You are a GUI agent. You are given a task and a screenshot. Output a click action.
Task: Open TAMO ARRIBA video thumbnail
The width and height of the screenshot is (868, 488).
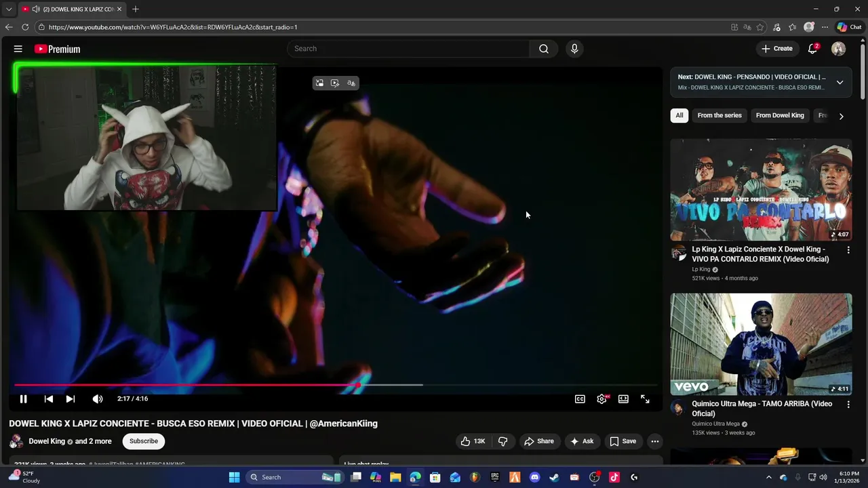pyautogui.click(x=761, y=344)
